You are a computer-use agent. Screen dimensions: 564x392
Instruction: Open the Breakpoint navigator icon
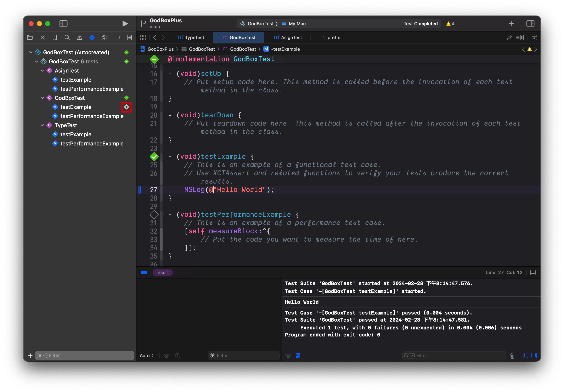pos(117,38)
